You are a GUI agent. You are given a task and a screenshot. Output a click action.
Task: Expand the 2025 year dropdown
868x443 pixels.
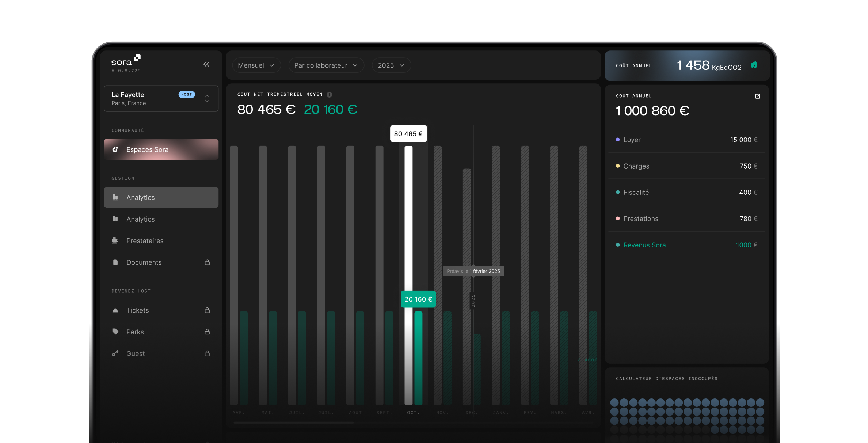tap(391, 65)
